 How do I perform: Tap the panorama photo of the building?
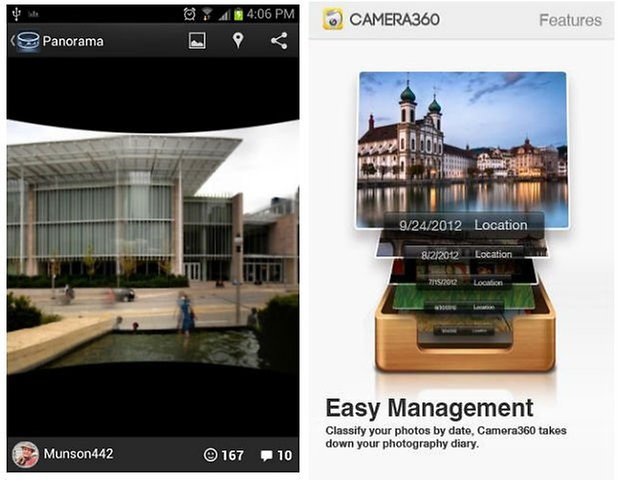click(x=153, y=248)
